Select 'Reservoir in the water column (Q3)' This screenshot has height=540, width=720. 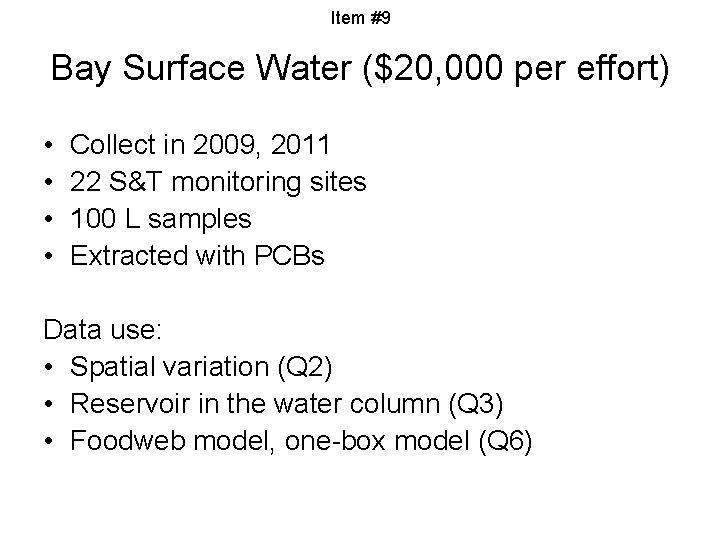pyautogui.click(x=287, y=404)
